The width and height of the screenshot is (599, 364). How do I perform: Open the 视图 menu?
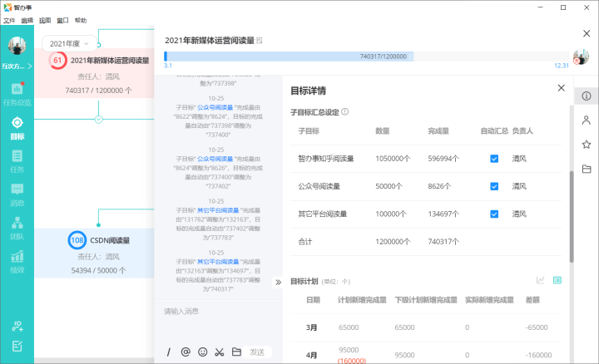(x=45, y=20)
